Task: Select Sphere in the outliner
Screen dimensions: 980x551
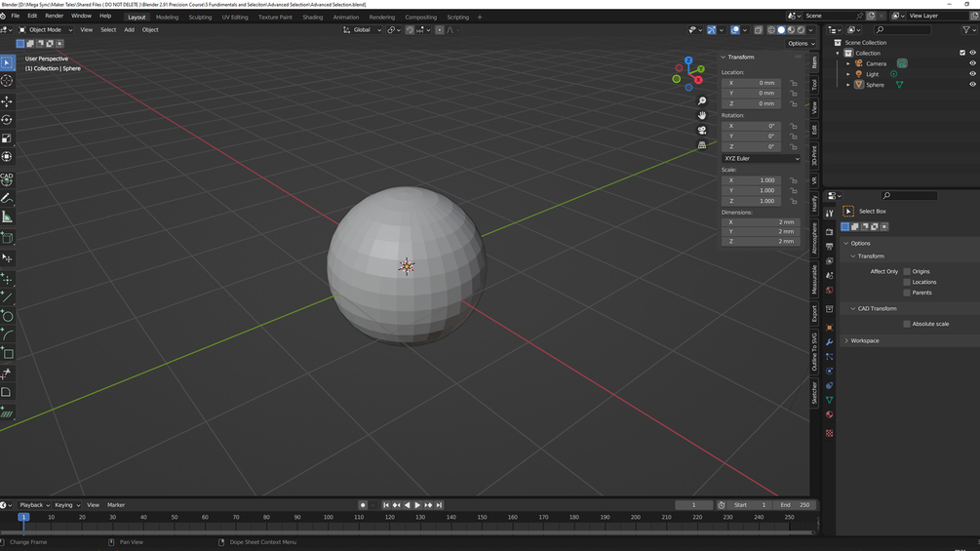Action: click(x=875, y=84)
